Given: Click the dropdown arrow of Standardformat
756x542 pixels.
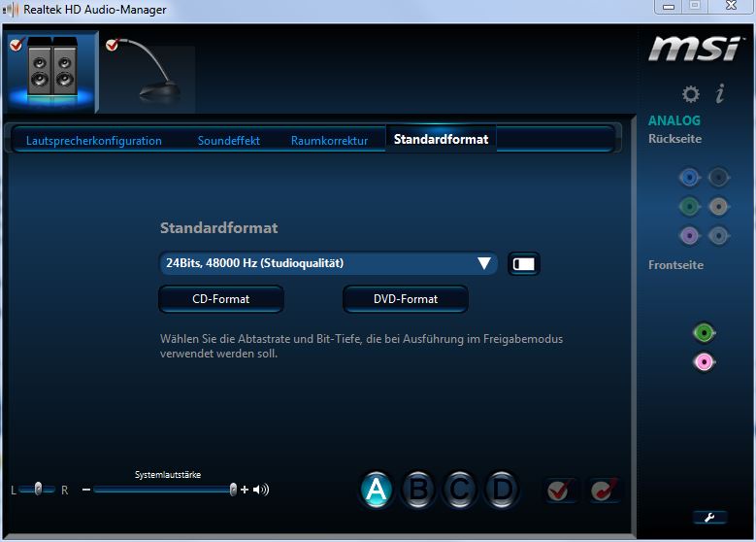Looking at the screenshot, I should [484, 263].
